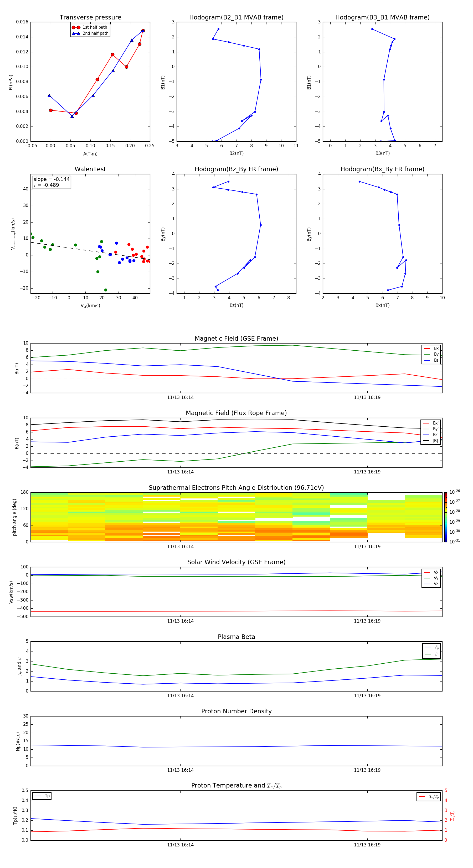Click the slope and r annotation box in WalenTest

pos(52,182)
